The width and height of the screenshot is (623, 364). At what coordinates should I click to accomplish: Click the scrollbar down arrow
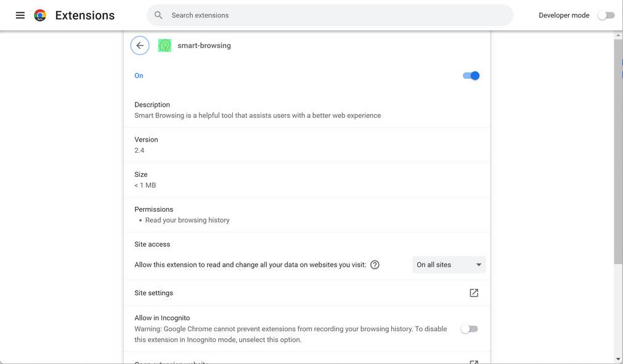click(x=618, y=359)
